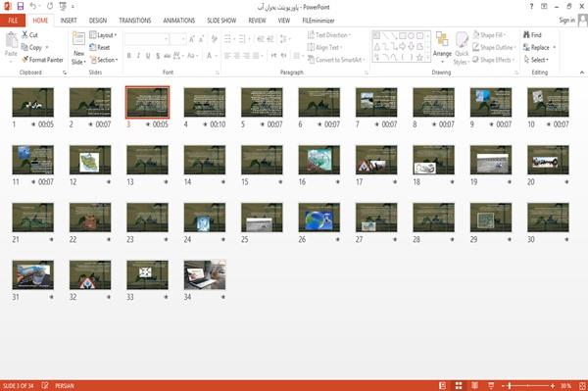Toggle Bold formatting
This screenshot has width=588, height=391.
click(129, 56)
